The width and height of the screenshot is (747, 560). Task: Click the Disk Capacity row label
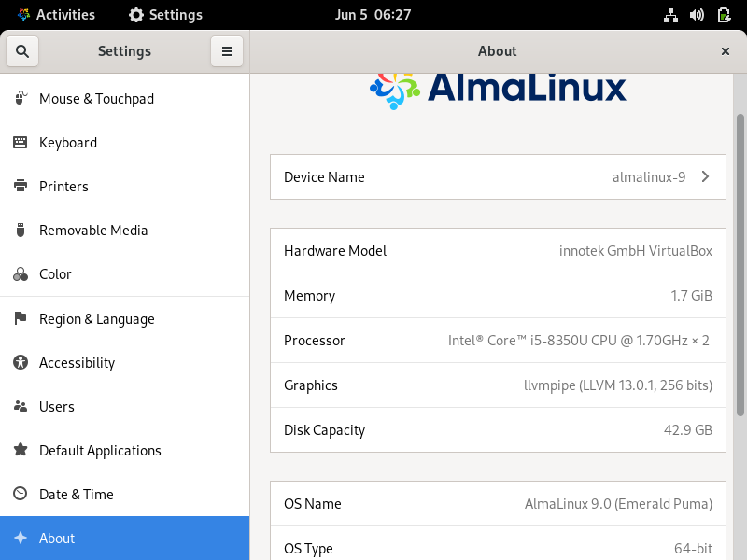click(x=324, y=430)
